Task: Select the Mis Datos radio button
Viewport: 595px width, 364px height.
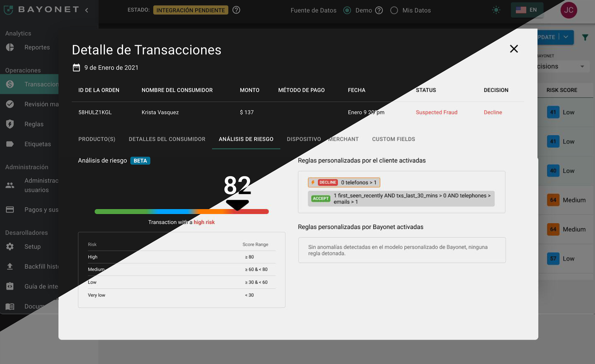Action: click(x=394, y=10)
